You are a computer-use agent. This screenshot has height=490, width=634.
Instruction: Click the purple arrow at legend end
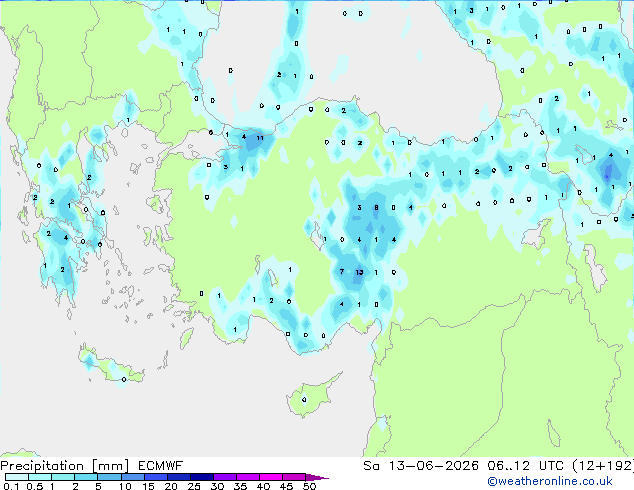317,477
